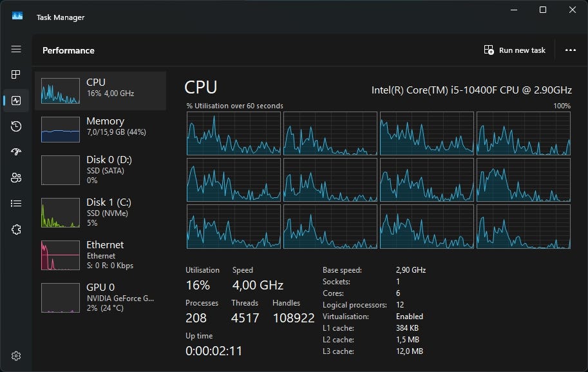Click the SSD (NVMe) disk type text
Viewport: 588px width, 372px height.
coord(108,213)
